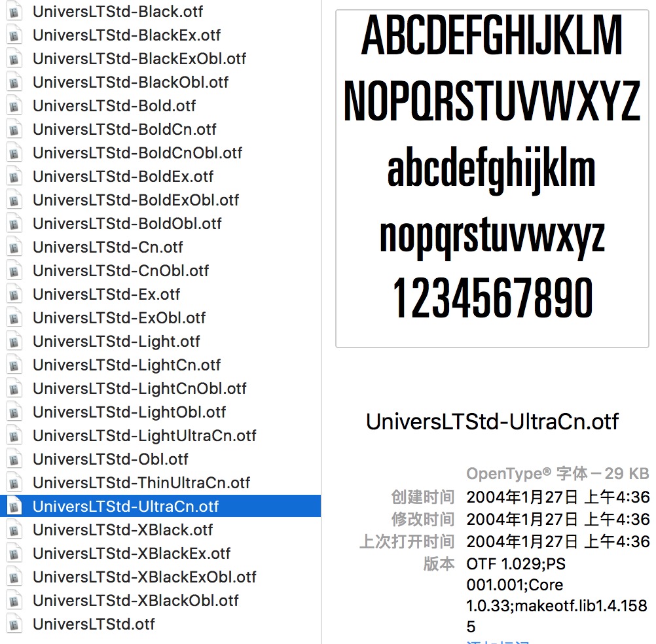Click font file icon beside UniversLTStd-BoldObl.otf
The image size is (656, 644).
14,224
